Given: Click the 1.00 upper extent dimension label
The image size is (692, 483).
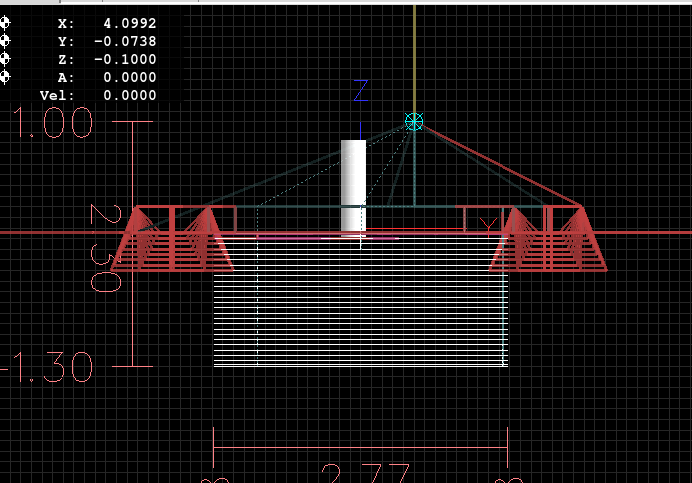Looking at the screenshot, I should tap(51, 123).
